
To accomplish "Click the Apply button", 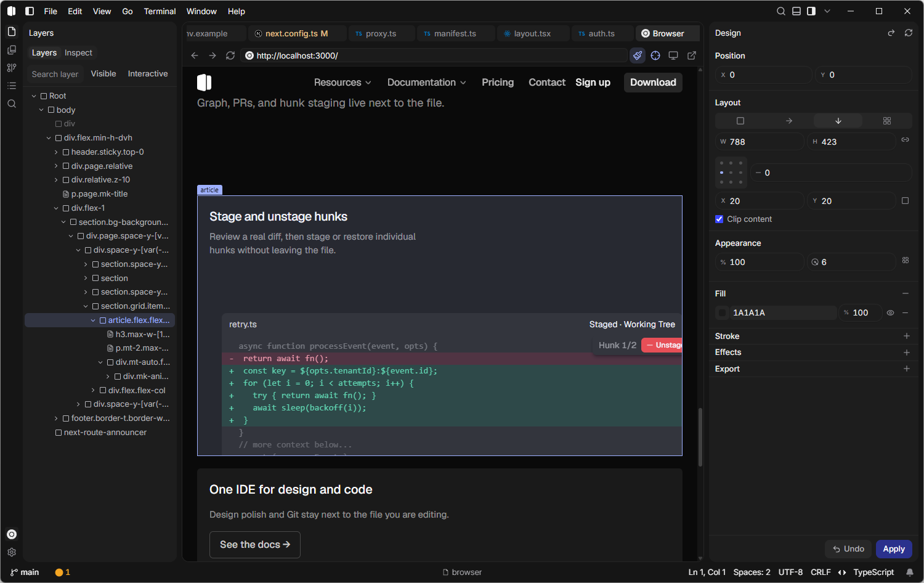I will [x=894, y=548].
